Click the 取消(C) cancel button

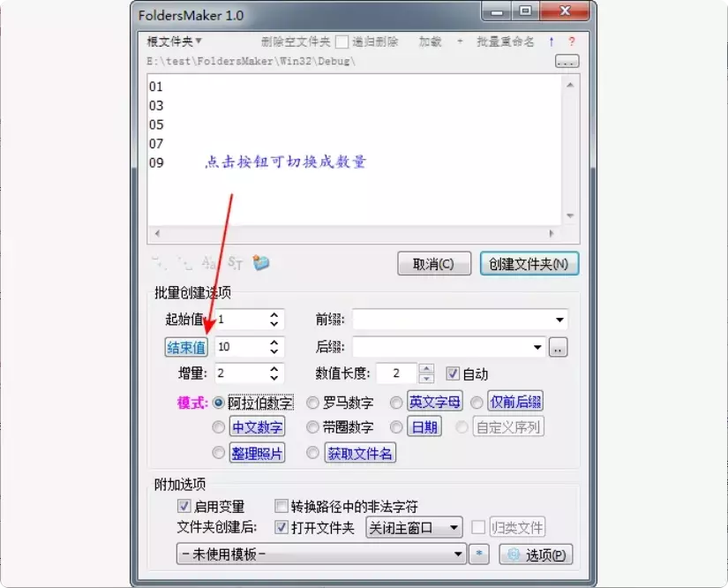(434, 263)
